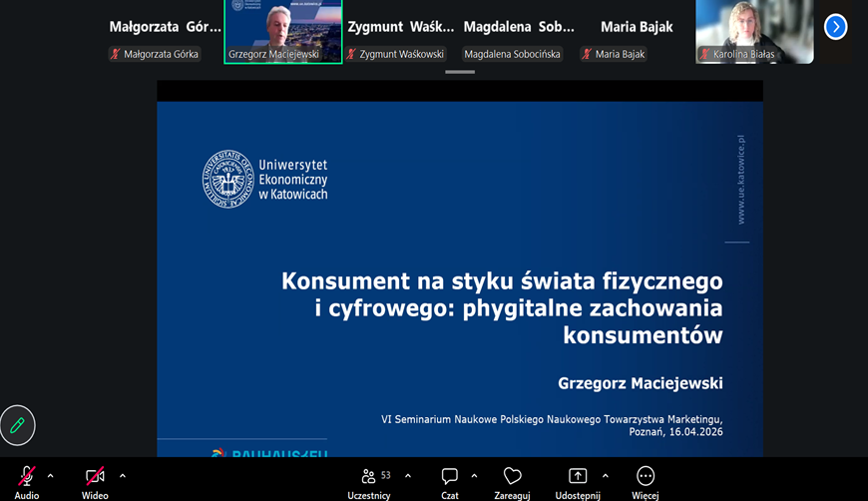Expand the arrow next to Czat
This screenshot has width=868, height=501.
coord(474,476)
